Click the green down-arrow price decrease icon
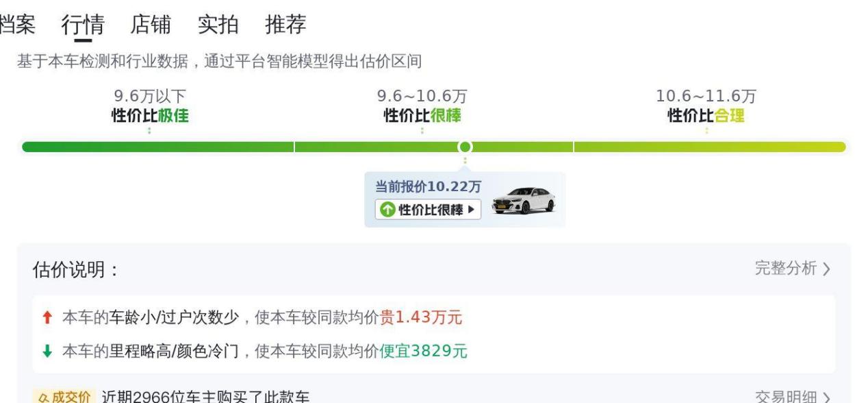 (x=47, y=352)
